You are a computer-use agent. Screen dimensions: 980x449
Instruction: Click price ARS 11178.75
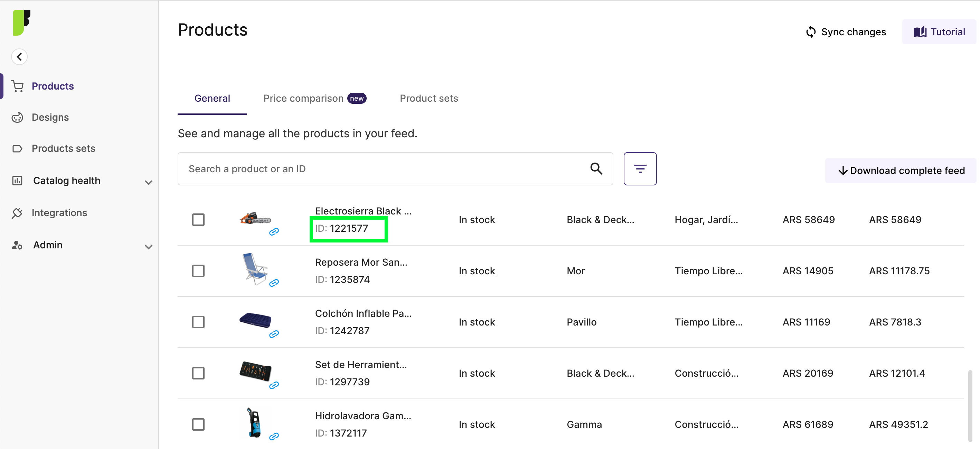pos(899,271)
